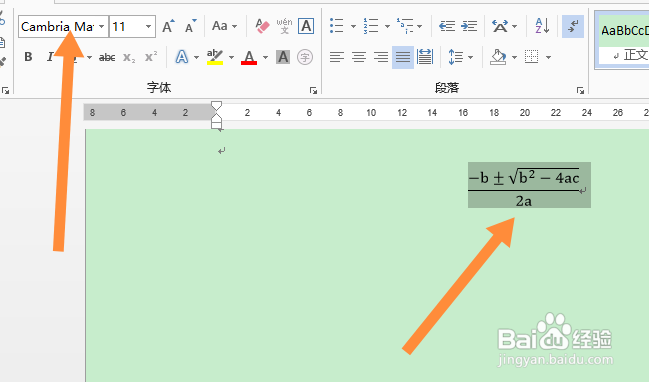Screen dimensions: 649x382
Task: Increase font size with grow font icon
Action: coord(168,26)
